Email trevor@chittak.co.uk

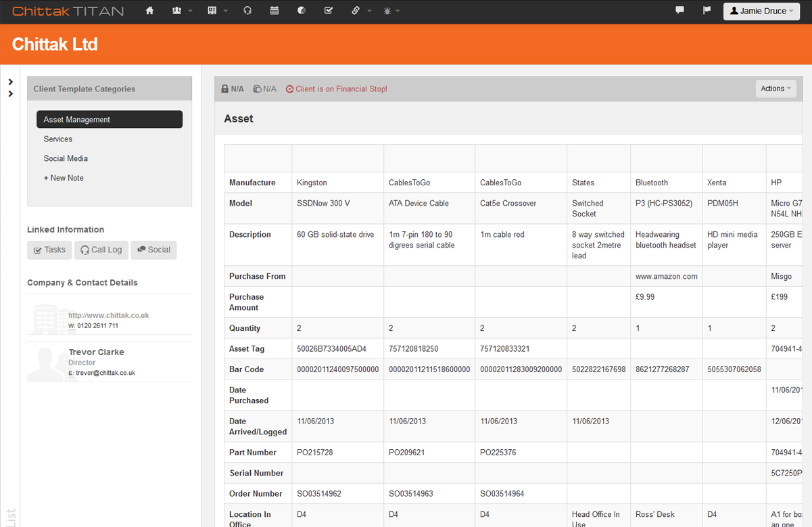105,373
